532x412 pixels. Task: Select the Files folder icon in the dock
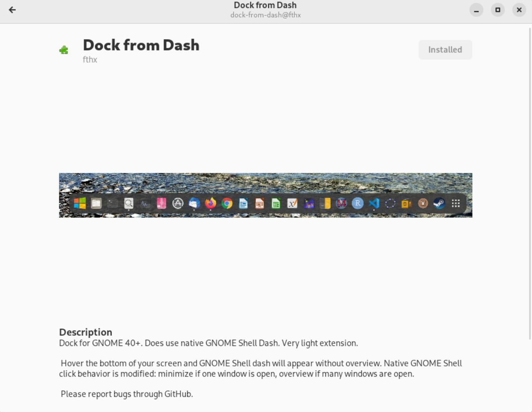coord(96,204)
